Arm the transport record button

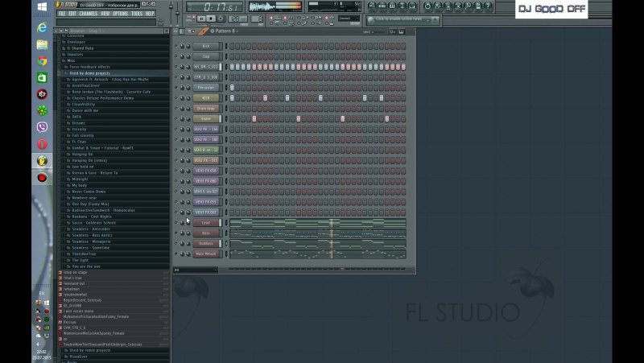(x=221, y=19)
